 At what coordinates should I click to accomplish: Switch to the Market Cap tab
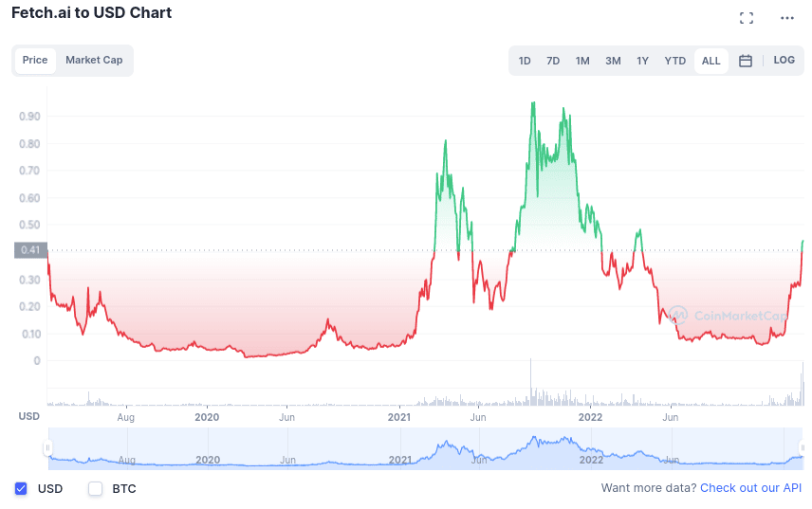[x=94, y=60]
